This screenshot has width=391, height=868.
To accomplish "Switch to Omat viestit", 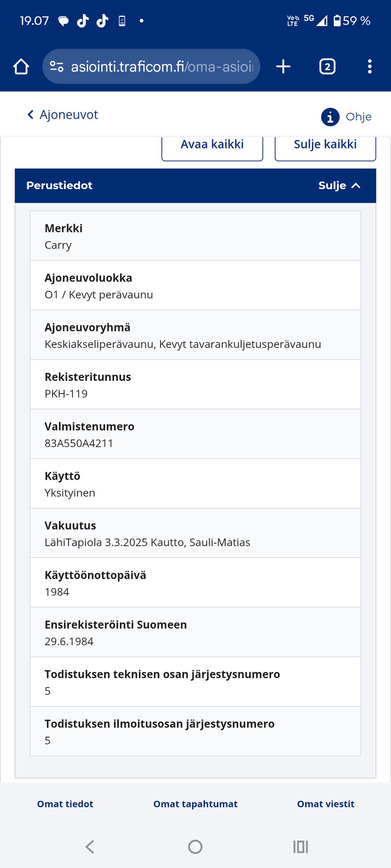I will click(326, 804).
